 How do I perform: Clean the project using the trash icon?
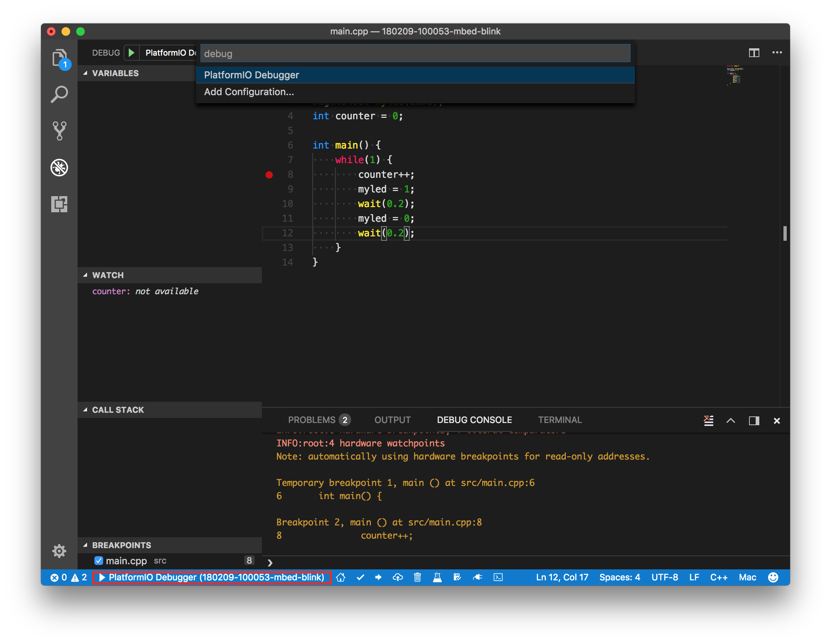tap(417, 577)
